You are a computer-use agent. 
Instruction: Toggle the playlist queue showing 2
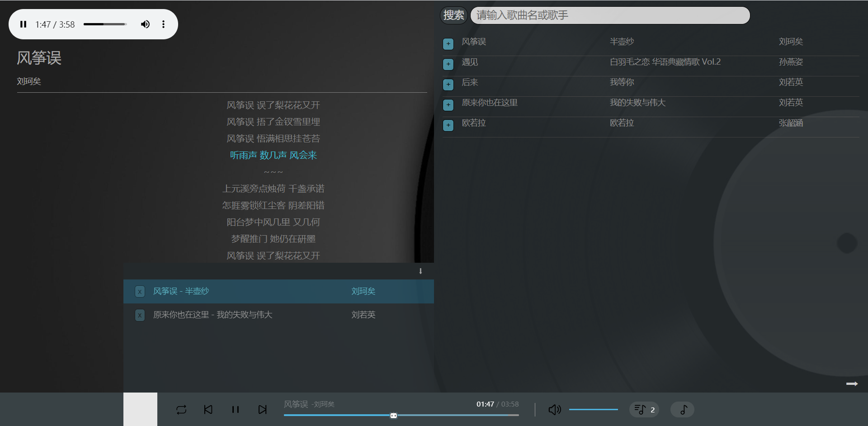pyautogui.click(x=644, y=410)
